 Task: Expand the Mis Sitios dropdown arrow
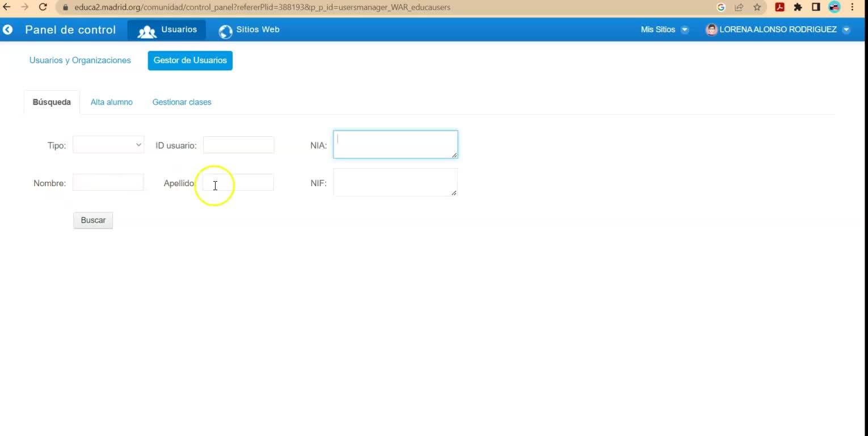pos(685,30)
